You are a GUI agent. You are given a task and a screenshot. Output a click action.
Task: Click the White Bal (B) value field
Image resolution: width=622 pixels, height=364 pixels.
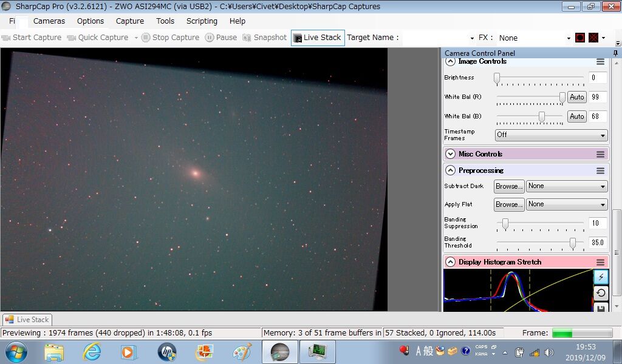598,116
